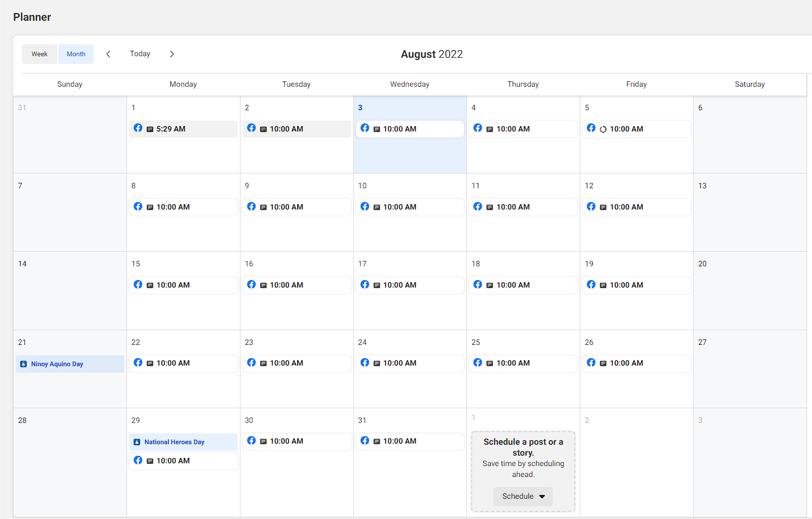Viewport: 812px width, 519px height.
Task: Open the August 10 scheduled 10:00 AM post
Action: [x=410, y=207]
